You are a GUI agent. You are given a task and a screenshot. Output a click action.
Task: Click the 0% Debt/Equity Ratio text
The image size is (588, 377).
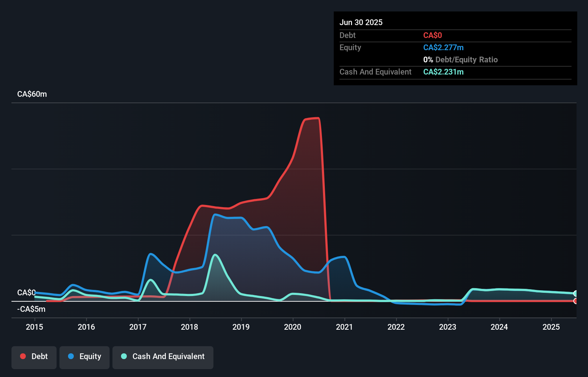tap(461, 59)
